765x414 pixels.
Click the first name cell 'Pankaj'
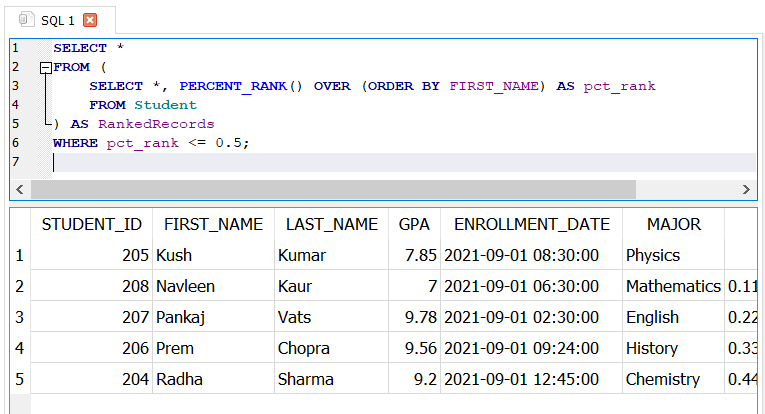213,317
